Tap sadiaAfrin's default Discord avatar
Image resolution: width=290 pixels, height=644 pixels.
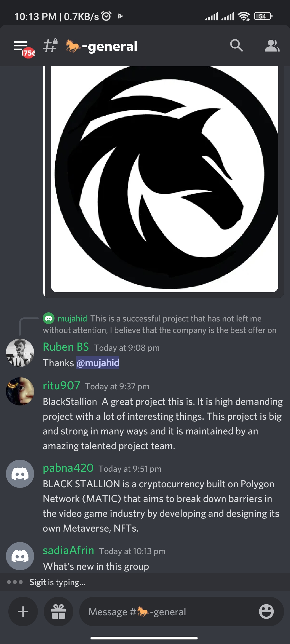click(x=20, y=556)
